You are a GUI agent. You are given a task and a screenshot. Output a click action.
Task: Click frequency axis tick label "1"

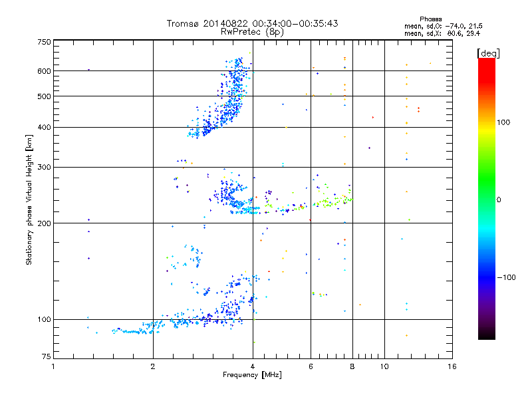point(53,366)
